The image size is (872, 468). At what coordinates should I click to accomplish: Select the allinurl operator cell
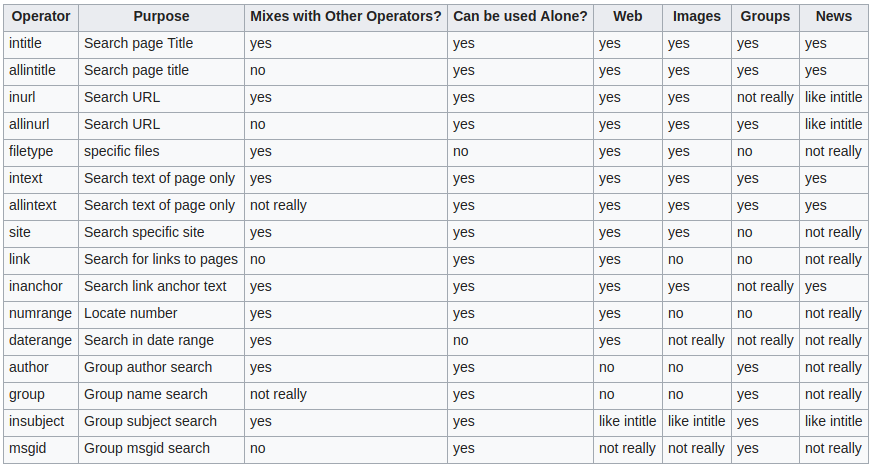point(41,125)
